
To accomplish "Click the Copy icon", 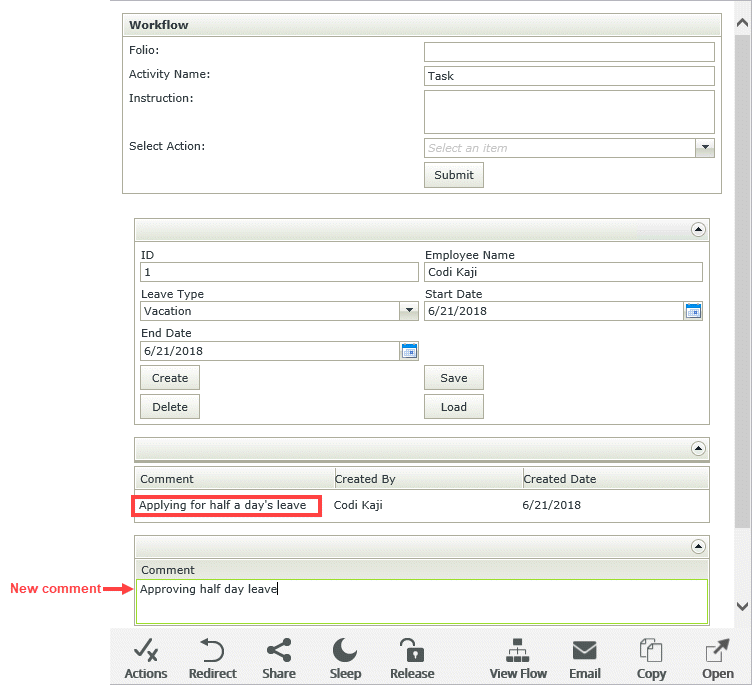I will point(651,658).
